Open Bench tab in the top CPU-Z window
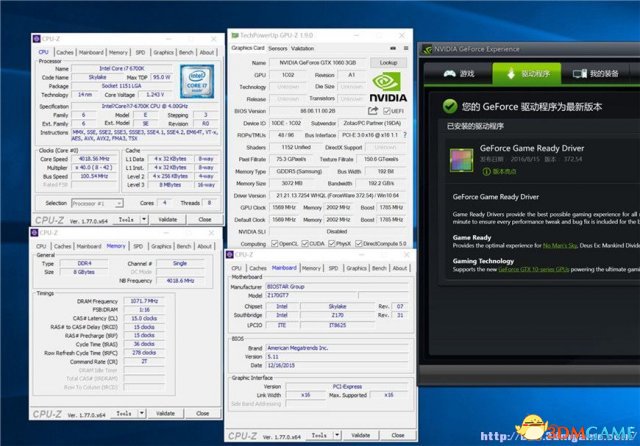 tap(186, 52)
